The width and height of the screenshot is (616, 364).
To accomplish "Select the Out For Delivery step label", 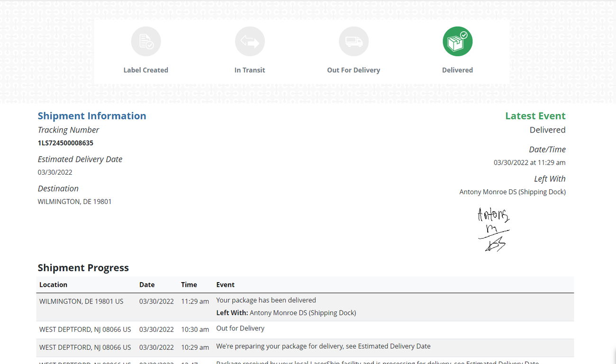I will pos(353,70).
